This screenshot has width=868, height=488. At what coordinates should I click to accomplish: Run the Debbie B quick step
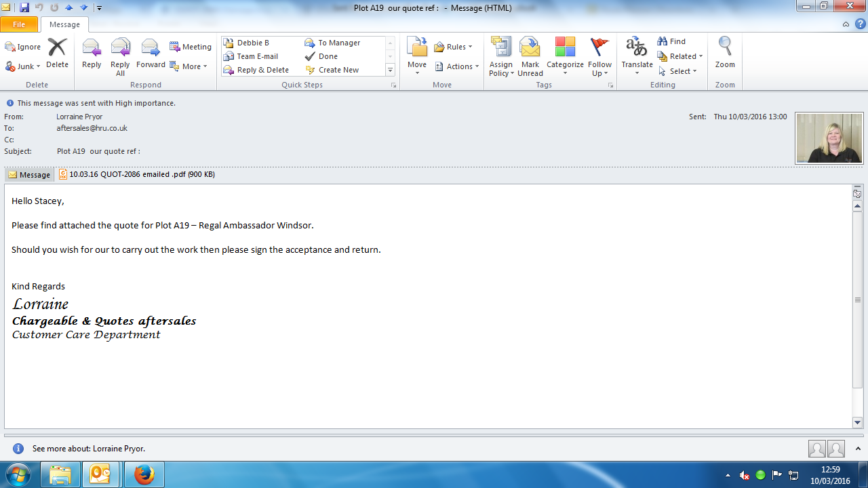coord(246,43)
